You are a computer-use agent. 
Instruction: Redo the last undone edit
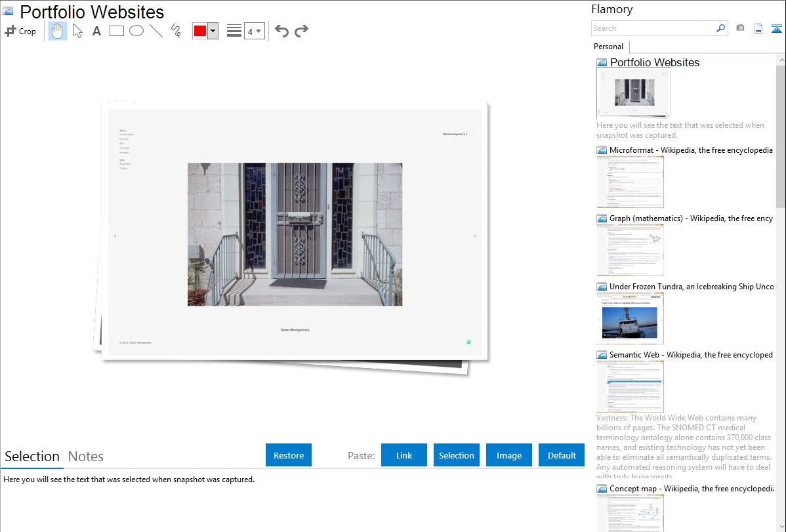coord(301,31)
